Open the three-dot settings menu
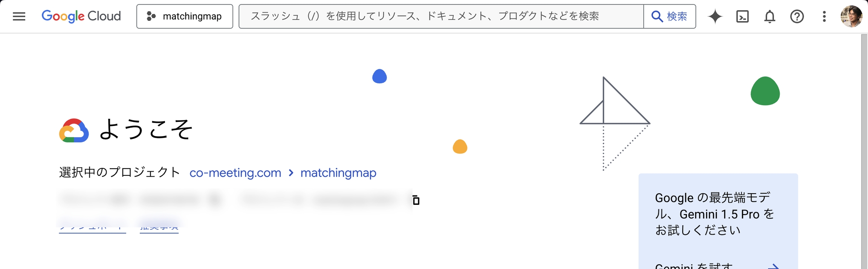 click(824, 16)
